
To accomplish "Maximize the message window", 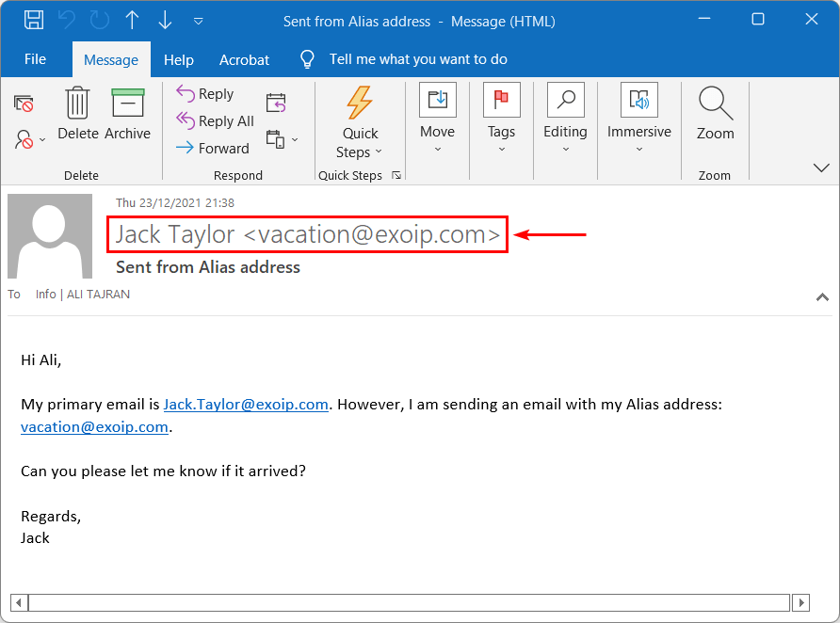I will (x=758, y=19).
